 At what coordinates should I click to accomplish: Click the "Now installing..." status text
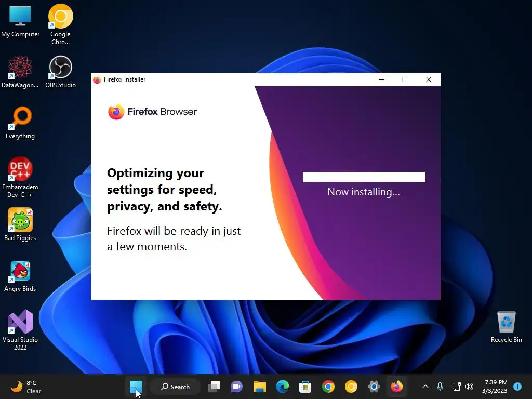click(x=364, y=192)
